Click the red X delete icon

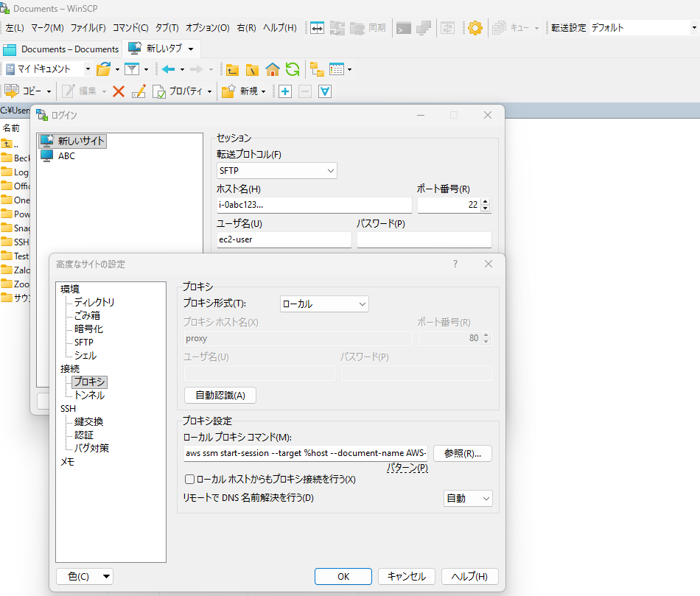118,91
